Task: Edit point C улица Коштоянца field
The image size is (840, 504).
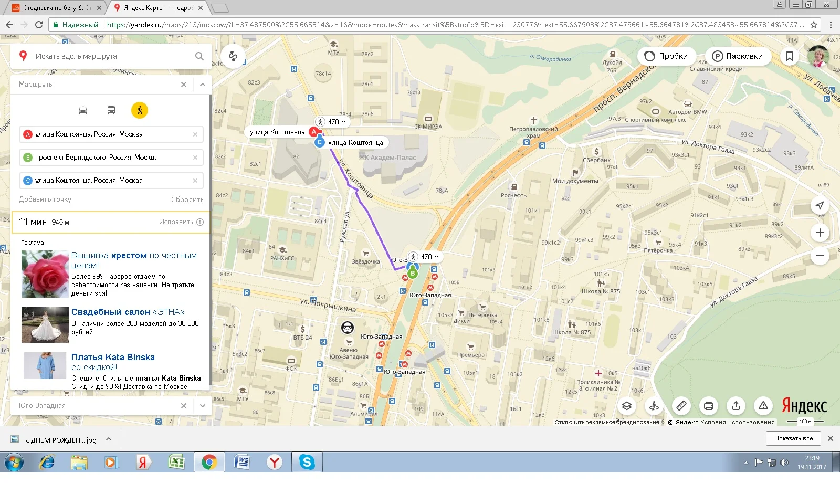Action: pos(111,181)
